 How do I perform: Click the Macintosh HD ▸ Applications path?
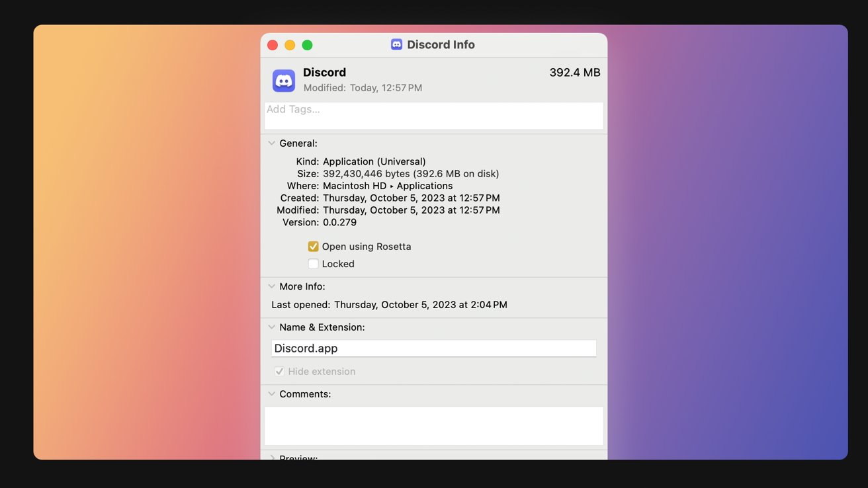pyautogui.click(x=388, y=186)
